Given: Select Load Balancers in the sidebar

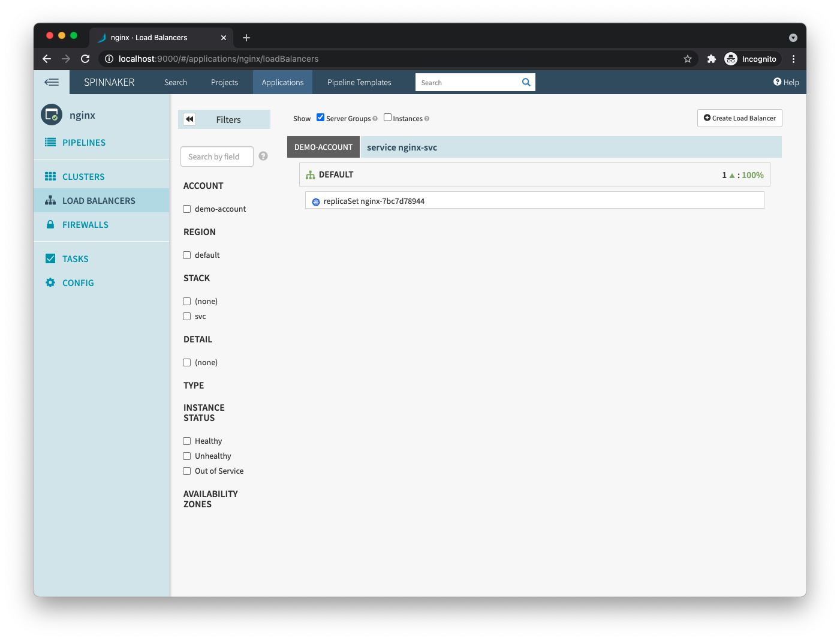Looking at the screenshot, I should (101, 200).
